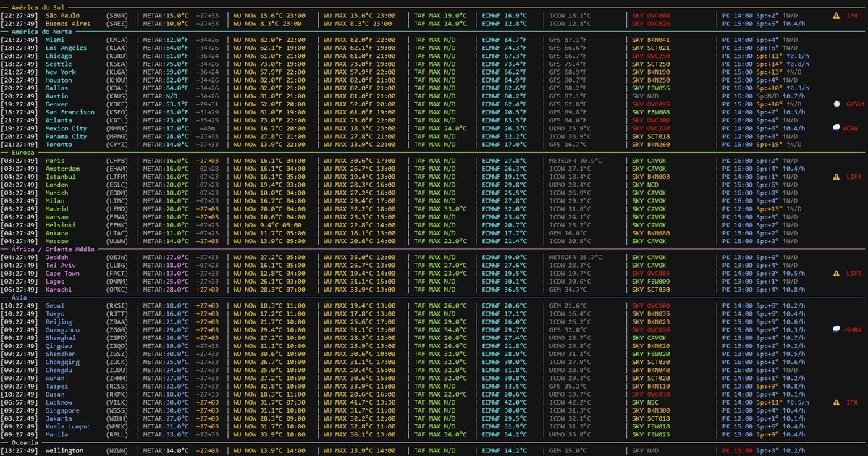
Task: Click Karachi's METAR:28.0°C reading
Action: [166, 290]
